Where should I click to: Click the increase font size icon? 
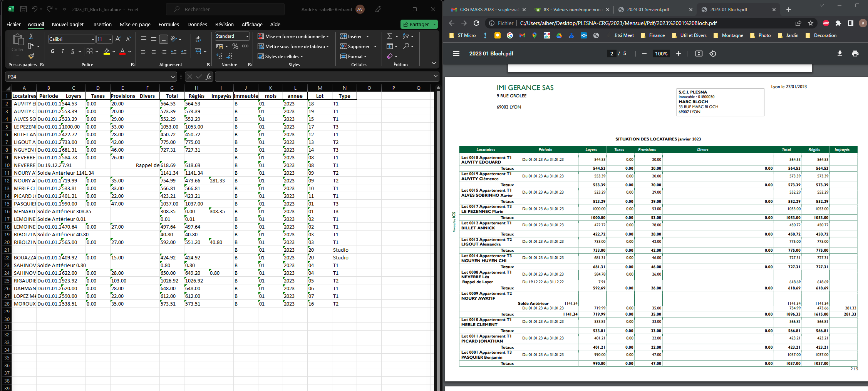point(118,39)
